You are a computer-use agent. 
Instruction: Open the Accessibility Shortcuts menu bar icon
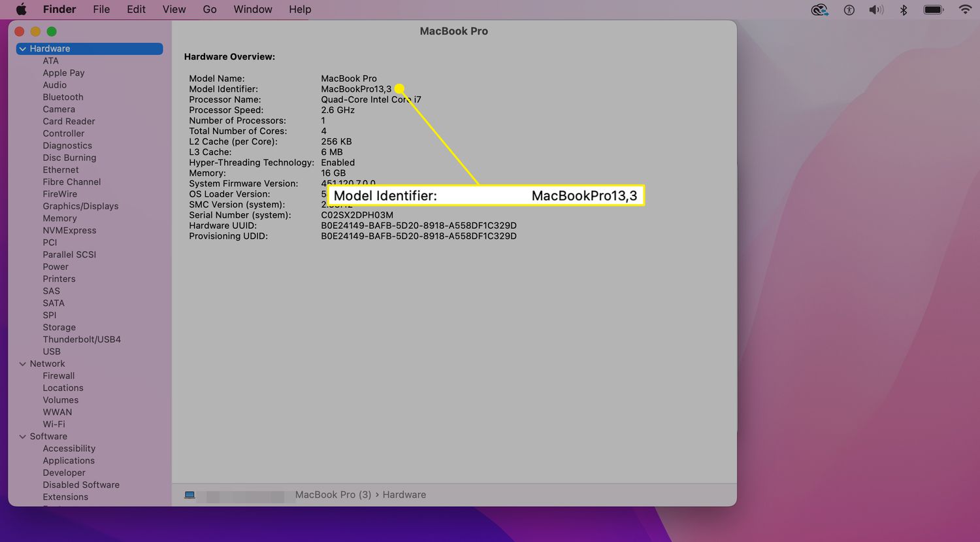point(849,9)
